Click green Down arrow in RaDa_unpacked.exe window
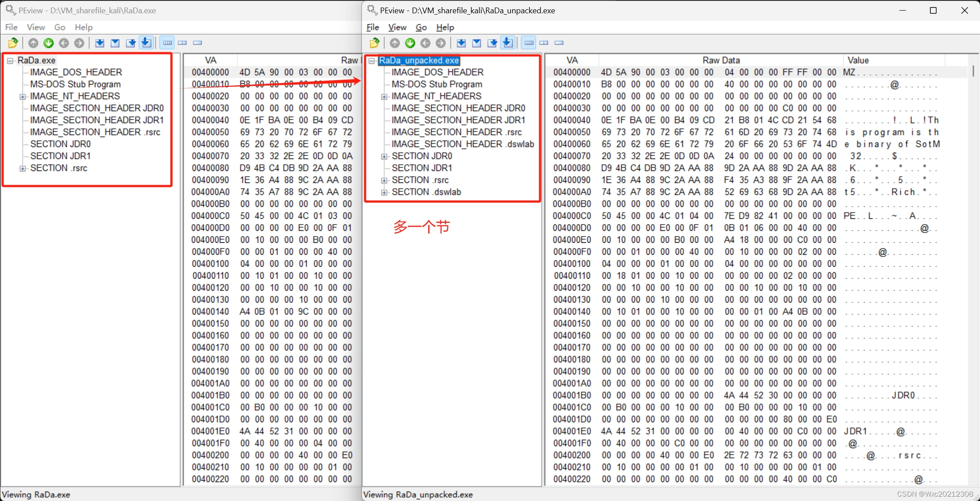The width and height of the screenshot is (980, 501). pyautogui.click(x=410, y=43)
